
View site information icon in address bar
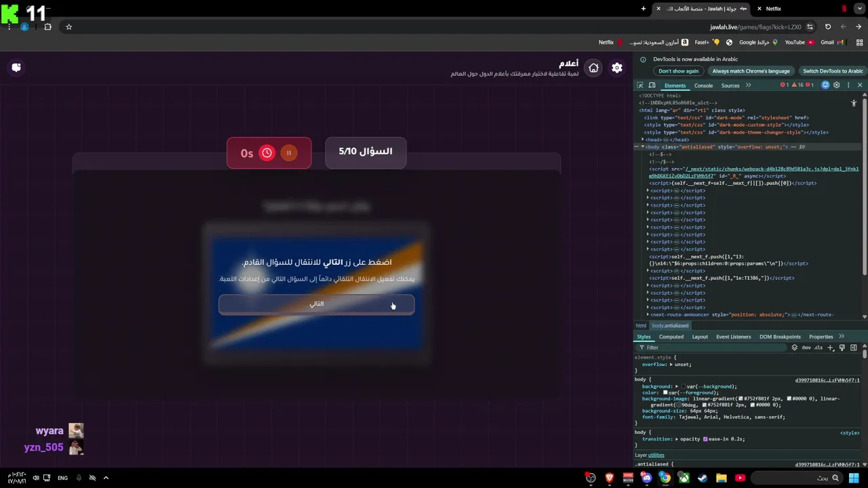click(x=810, y=27)
